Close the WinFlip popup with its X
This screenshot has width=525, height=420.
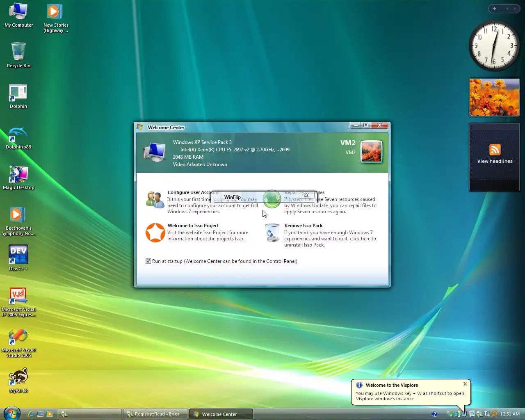pos(306,195)
